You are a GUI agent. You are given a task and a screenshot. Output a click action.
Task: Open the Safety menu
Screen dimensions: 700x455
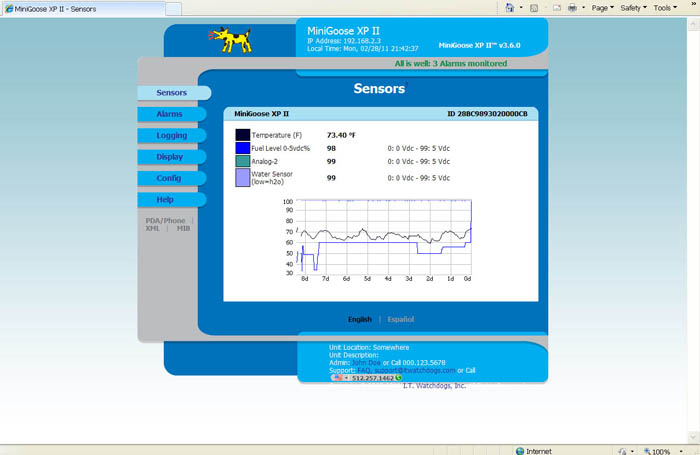coord(633,8)
